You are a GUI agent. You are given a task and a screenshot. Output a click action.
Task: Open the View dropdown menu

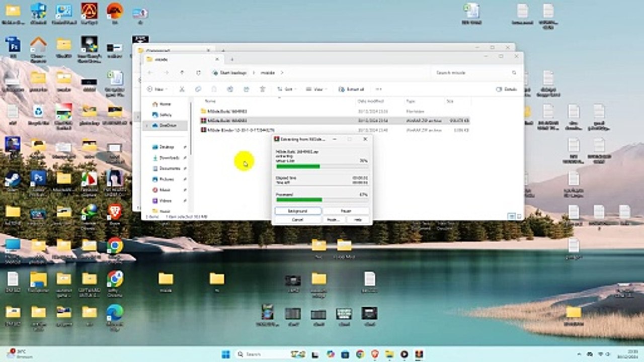tap(316, 89)
